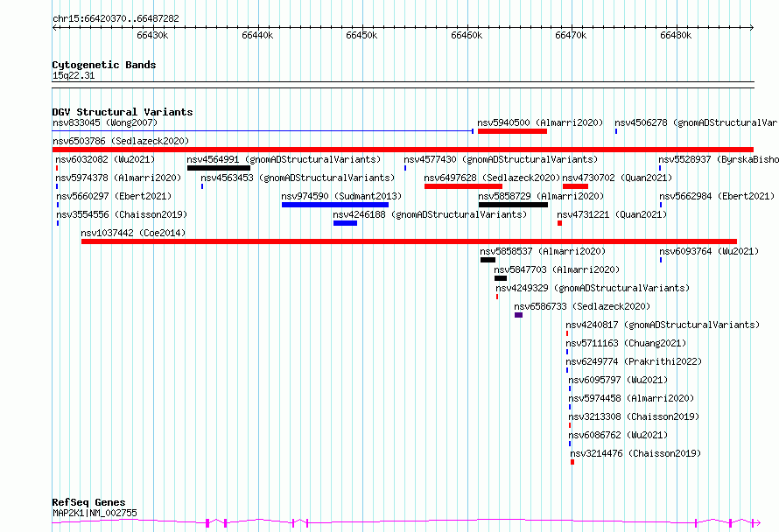Click the 66430k ruler position
The height and width of the screenshot is (532, 779).
[152, 35]
